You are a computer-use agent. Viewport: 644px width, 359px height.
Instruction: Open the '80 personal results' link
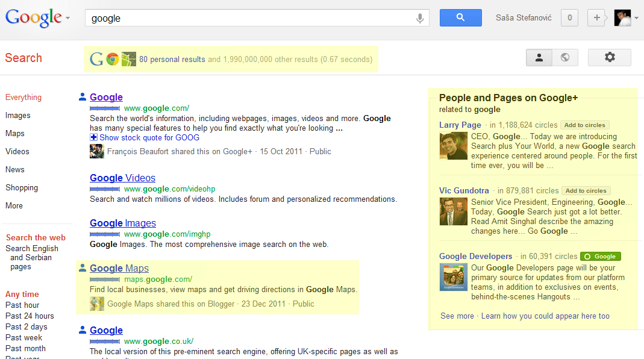click(x=172, y=59)
